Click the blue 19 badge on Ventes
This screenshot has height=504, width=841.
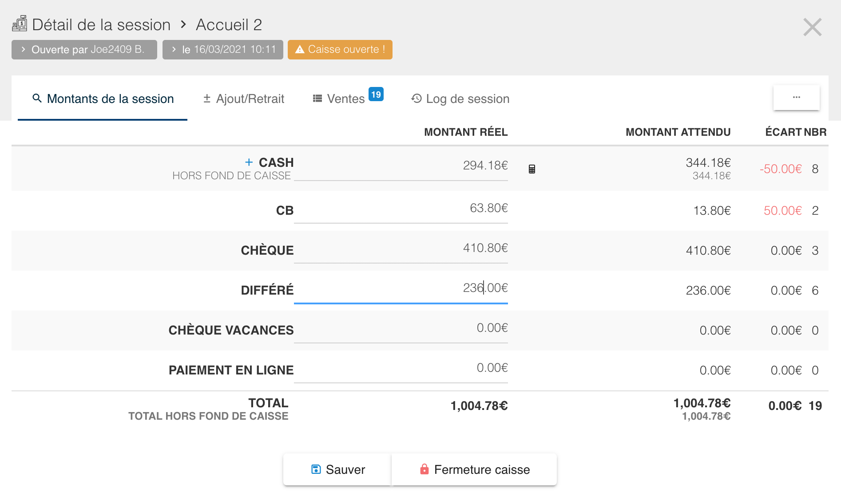click(376, 94)
